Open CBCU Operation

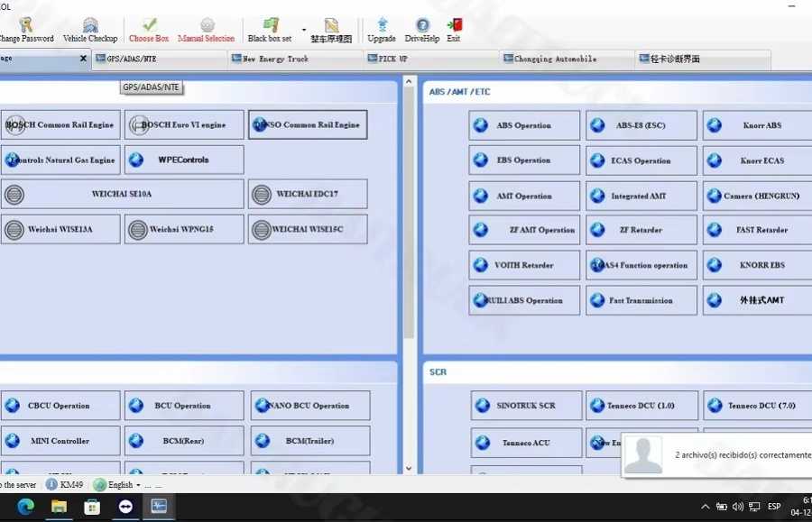[x=60, y=406]
